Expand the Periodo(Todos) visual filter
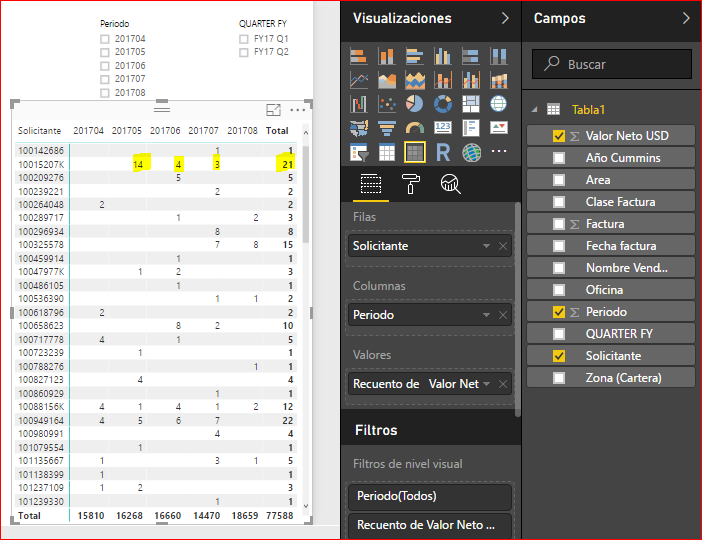 [430, 496]
